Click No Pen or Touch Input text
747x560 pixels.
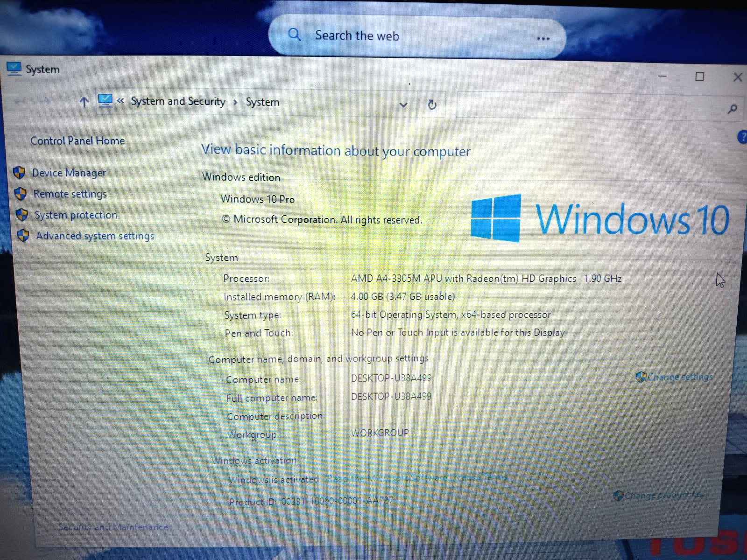(x=458, y=332)
